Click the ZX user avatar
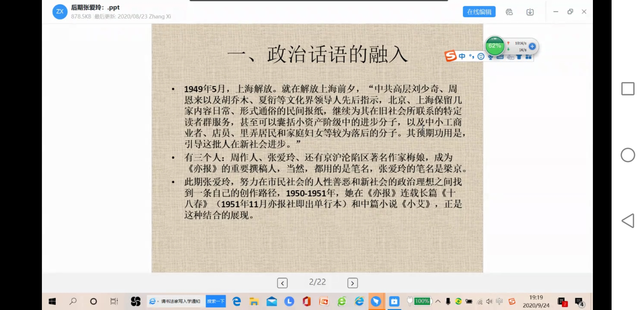The height and width of the screenshot is (310, 644). (x=60, y=12)
